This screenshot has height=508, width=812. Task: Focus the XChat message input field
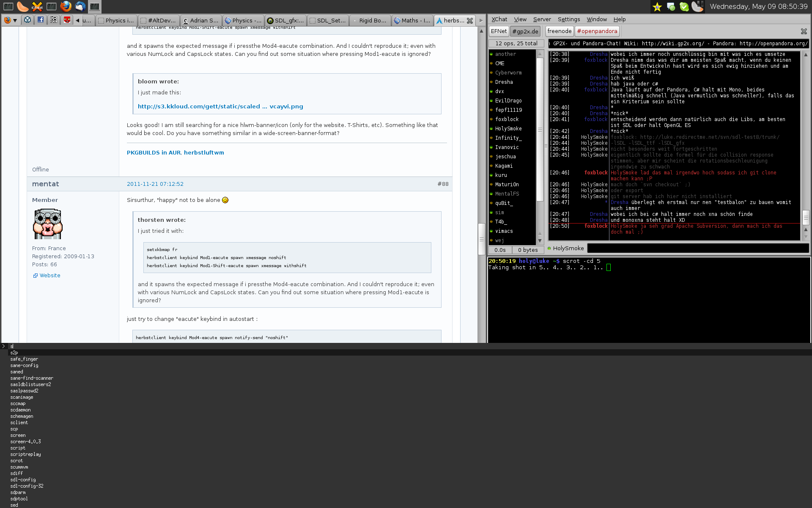coord(698,248)
